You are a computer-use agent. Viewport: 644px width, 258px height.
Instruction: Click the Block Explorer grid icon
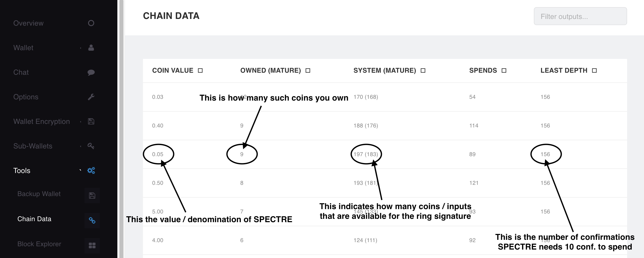(x=92, y=245)
